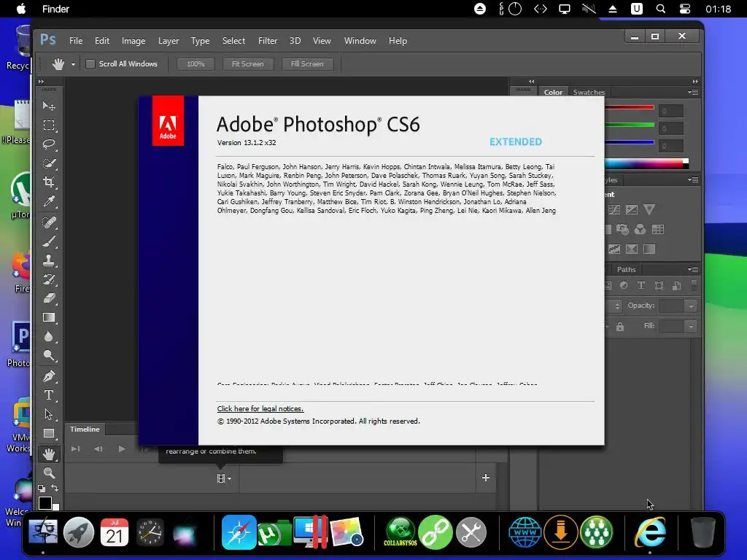Open the Color panel flyout menu
The width and height of the screenshot is (747, 560).
click(x=693, y=92)
